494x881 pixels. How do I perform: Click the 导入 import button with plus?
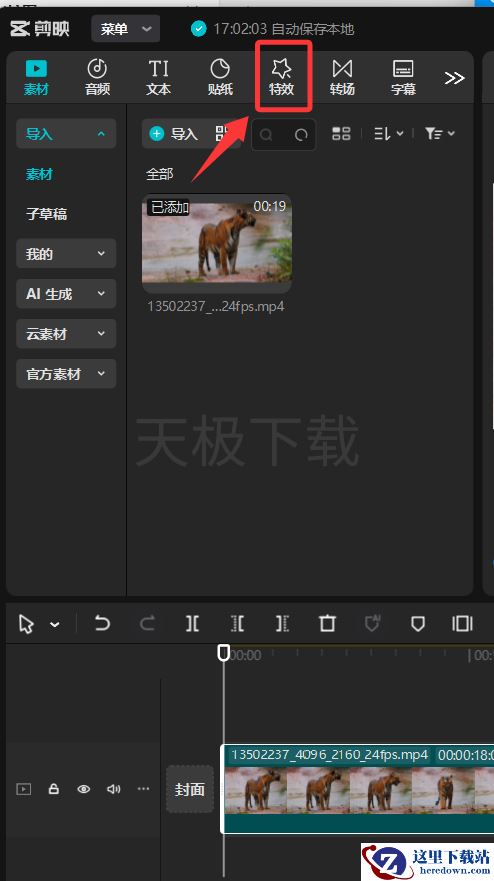click(x=174, y=134)
